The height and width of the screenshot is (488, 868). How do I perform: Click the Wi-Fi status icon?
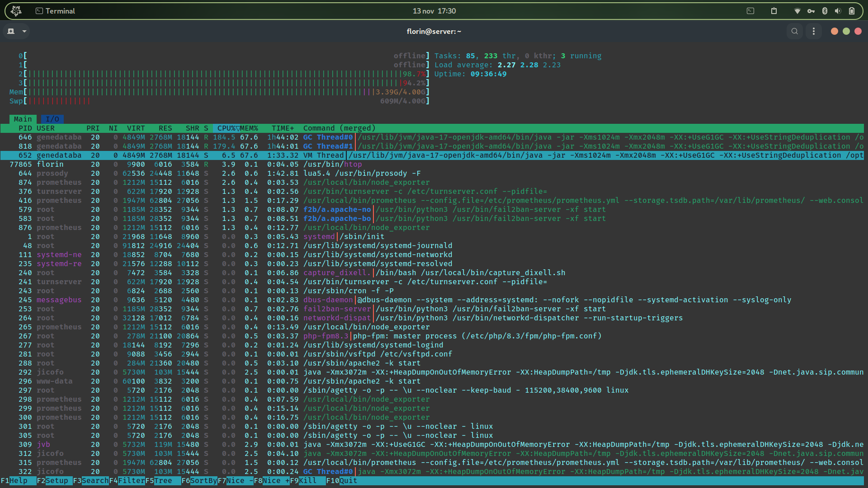tap(797, 11)
